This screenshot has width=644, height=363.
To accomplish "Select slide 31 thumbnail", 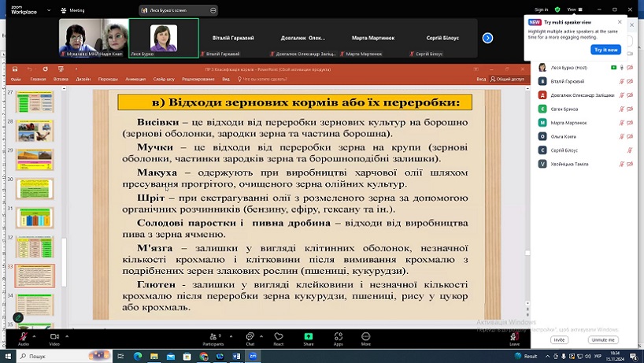I will point(35,217).
